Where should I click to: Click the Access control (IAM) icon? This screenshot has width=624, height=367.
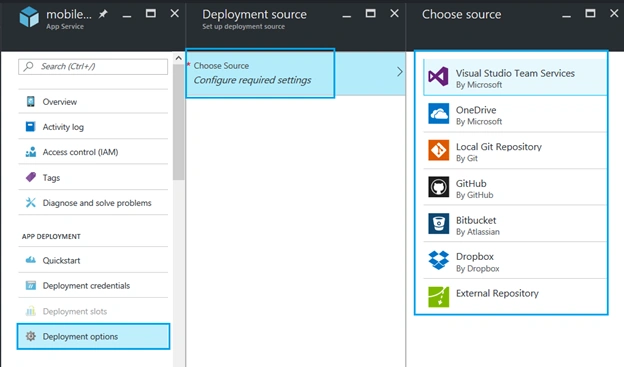(x=31, y=152)
